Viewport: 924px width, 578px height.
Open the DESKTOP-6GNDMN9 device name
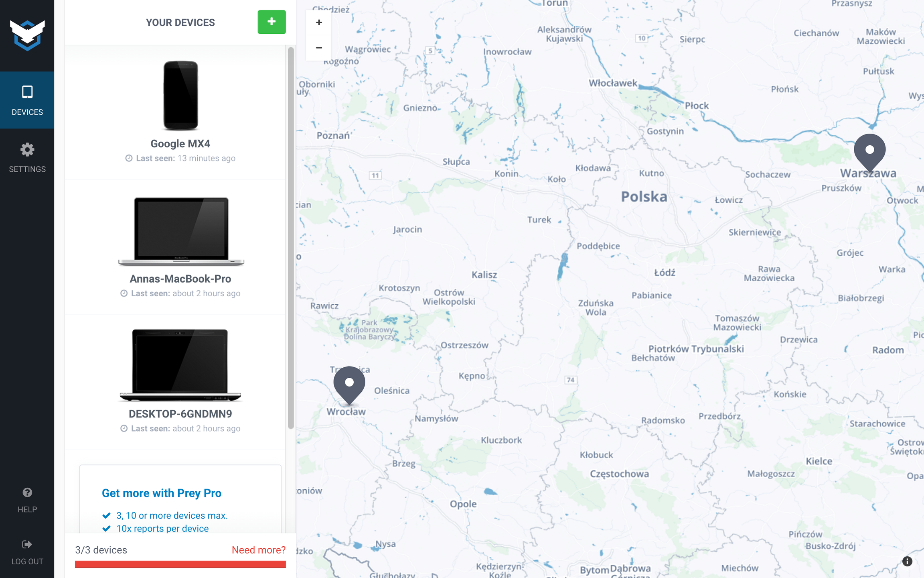pyautogui.click(x=180, y=414)
